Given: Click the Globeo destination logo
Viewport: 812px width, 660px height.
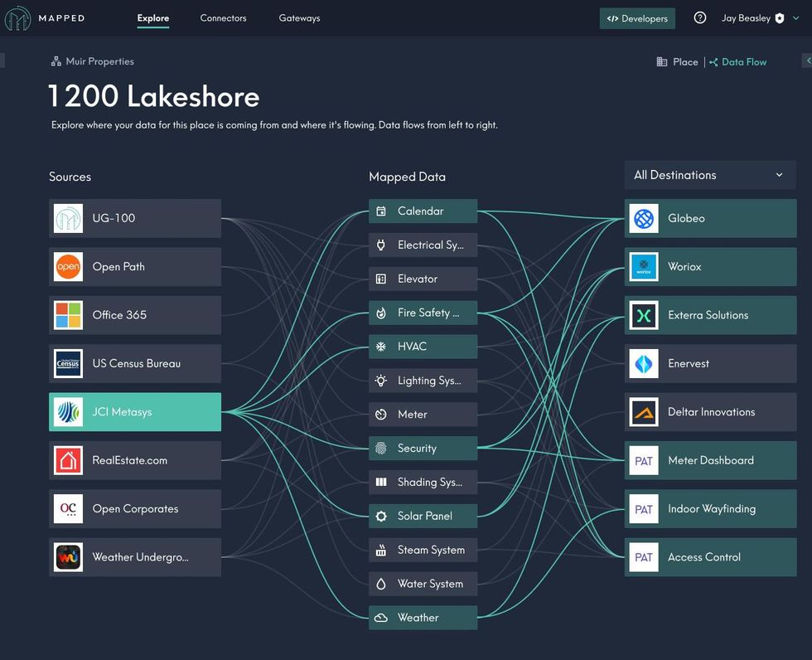Looking at the screenshot, I should [x=644, y=218].
